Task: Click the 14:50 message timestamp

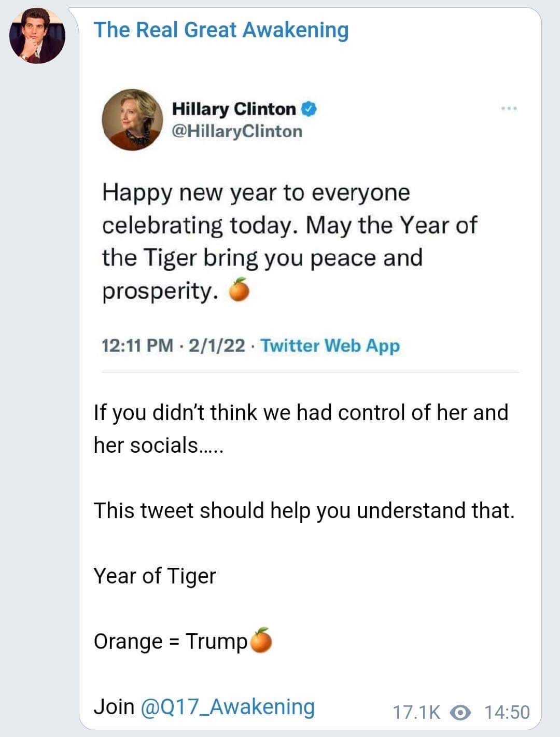Action: 507,713
